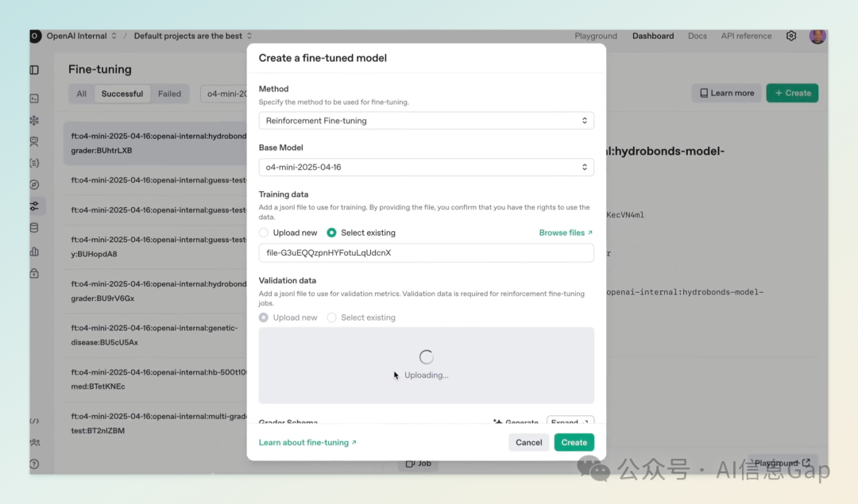The height and width of the screenshot is (504, 858).
Task: Switch to the Failed jobs filter tab
Action: click(x=170, y=94)
